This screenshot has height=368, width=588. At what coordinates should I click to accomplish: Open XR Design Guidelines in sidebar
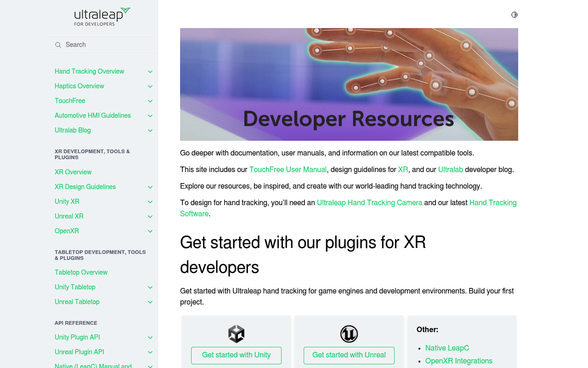[85, 187]
